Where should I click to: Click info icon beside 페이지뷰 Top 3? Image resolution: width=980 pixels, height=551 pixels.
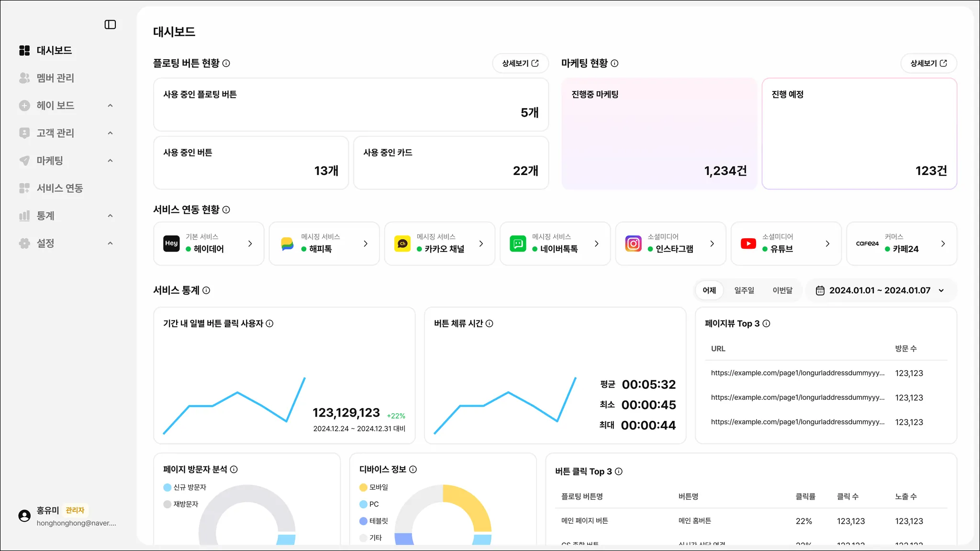tap(766, 323)
